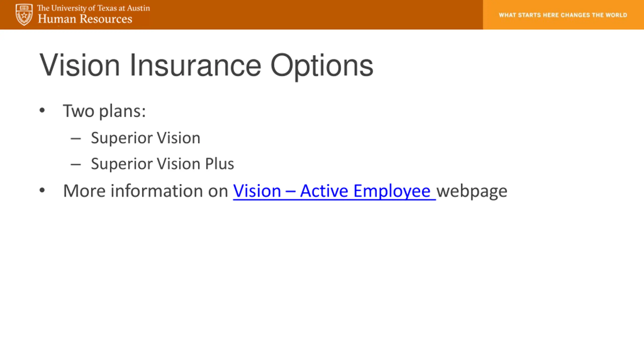Click the word Options in the title
The height and width of the screenshot is (362, 644).
pyautogui.click(x=322, y=66)
